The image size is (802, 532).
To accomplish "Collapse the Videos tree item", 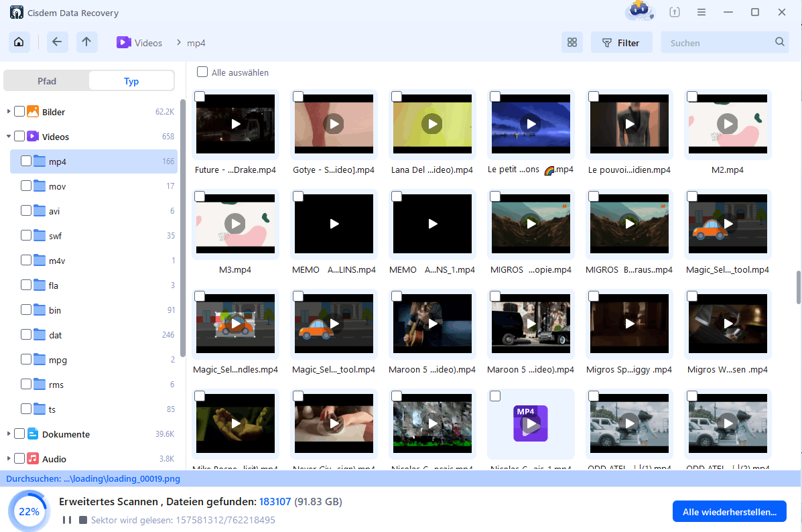I will point(9,136).
